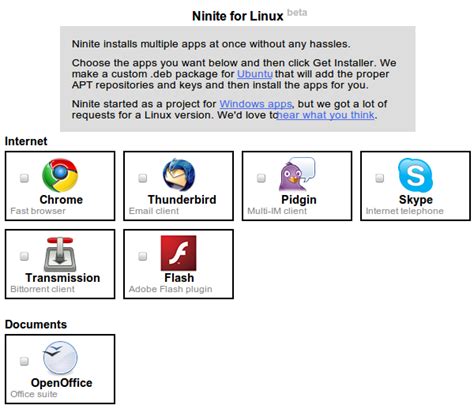This screenshot has height=409, width=474.
Task: Click the Skype logo icon
Action: pos(415,175)
